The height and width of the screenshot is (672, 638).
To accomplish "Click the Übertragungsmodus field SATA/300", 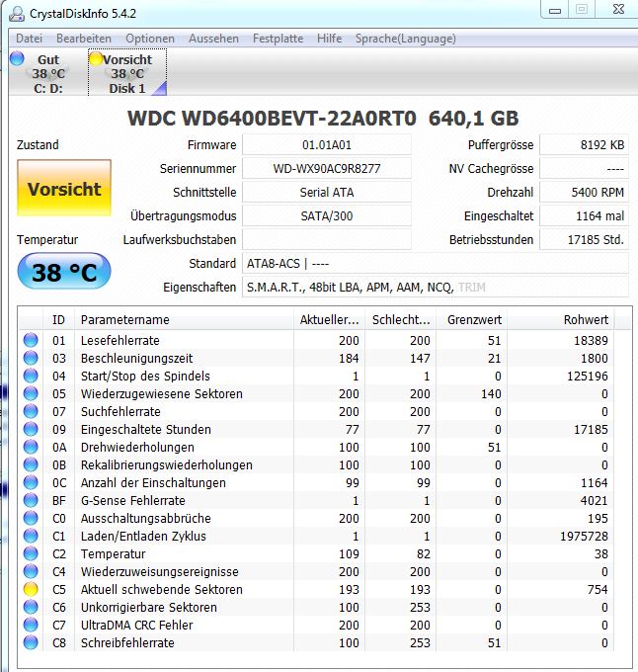I will coord(327,215).
